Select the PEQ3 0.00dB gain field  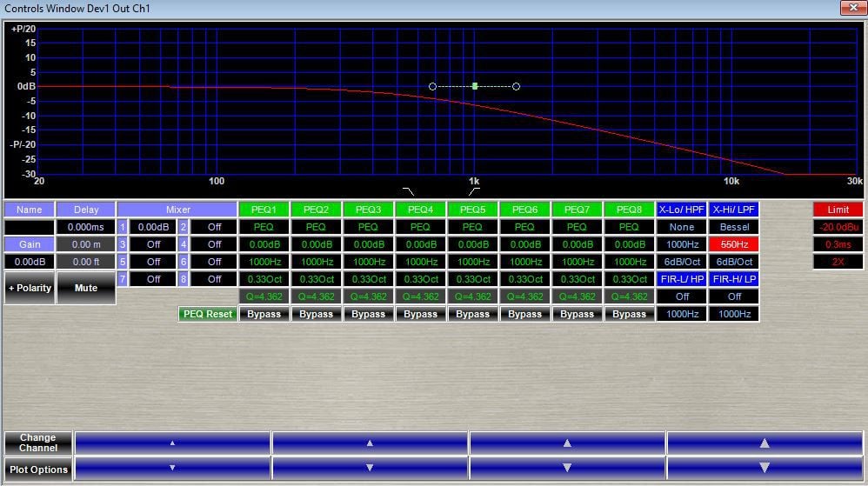(368, 244)
